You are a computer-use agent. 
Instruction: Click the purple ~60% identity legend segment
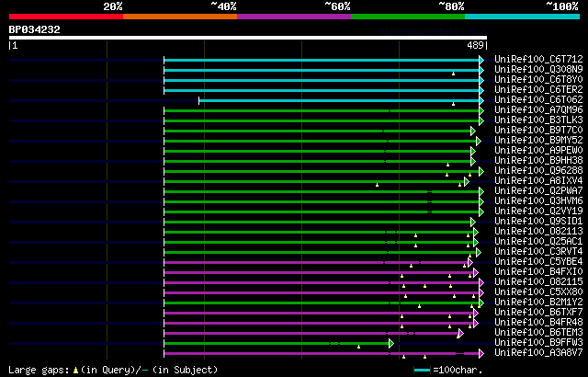click(294, 17)
